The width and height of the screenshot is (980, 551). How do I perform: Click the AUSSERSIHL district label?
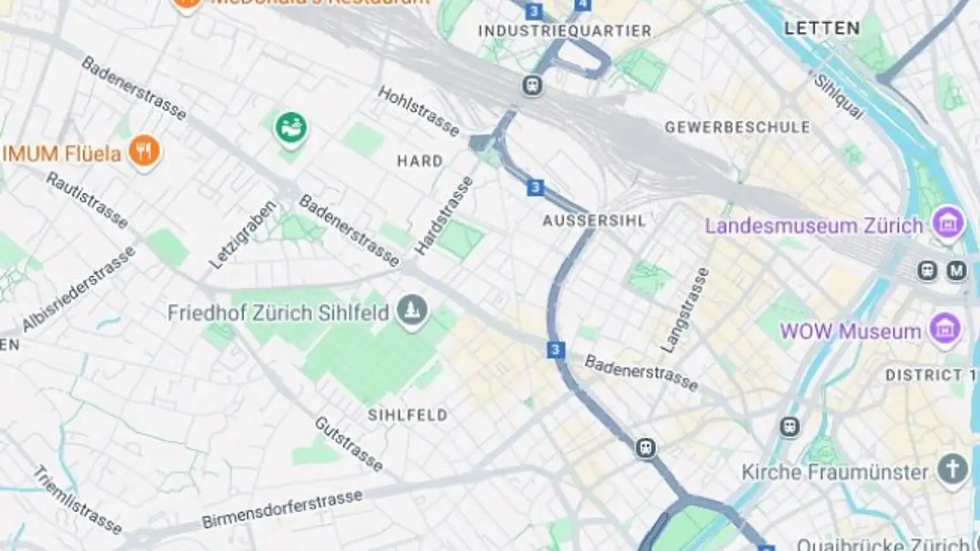point(594,220)
